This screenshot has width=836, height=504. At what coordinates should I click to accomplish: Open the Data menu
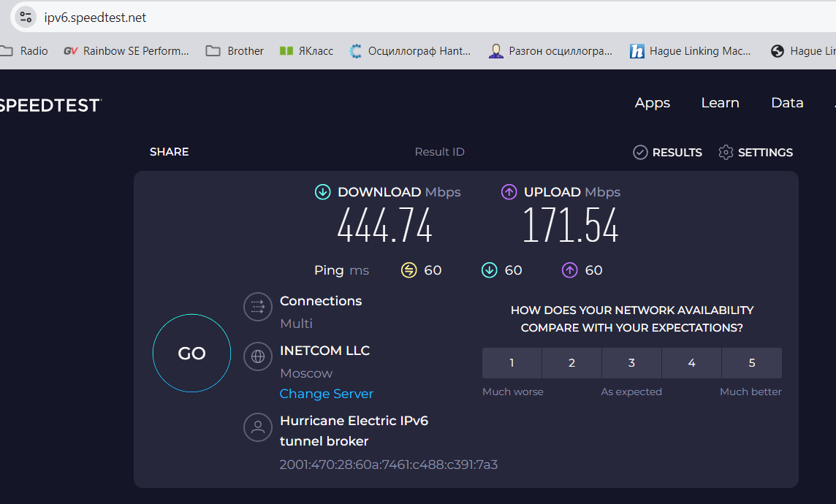point(787,103)
